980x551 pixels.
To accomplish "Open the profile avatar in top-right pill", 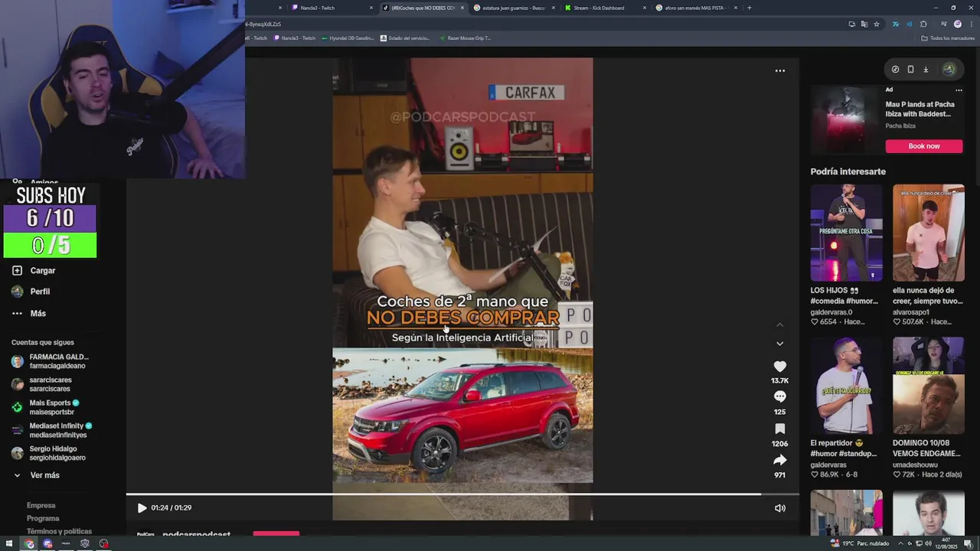I will 949,70.
